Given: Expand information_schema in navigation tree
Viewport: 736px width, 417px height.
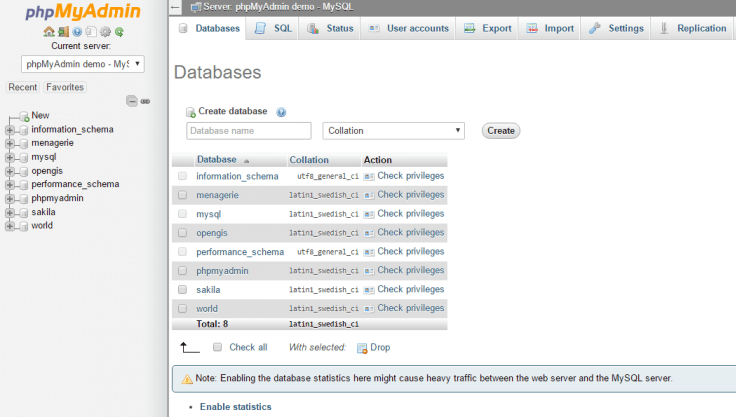Looking at the screenshot, I should coord(9,130).
